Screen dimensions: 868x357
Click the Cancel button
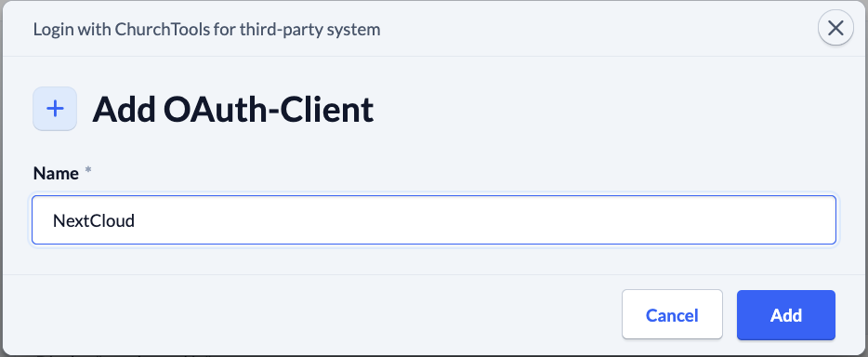[x=672, y=315]
